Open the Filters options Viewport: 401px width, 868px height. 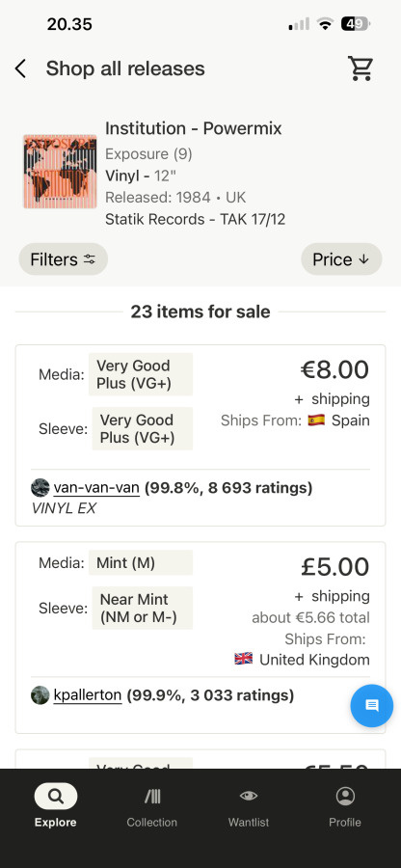click(x=63, y=259)
